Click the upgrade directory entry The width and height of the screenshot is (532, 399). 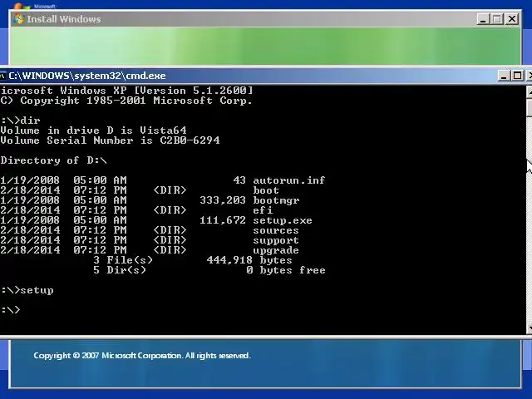tap(276, 250)
